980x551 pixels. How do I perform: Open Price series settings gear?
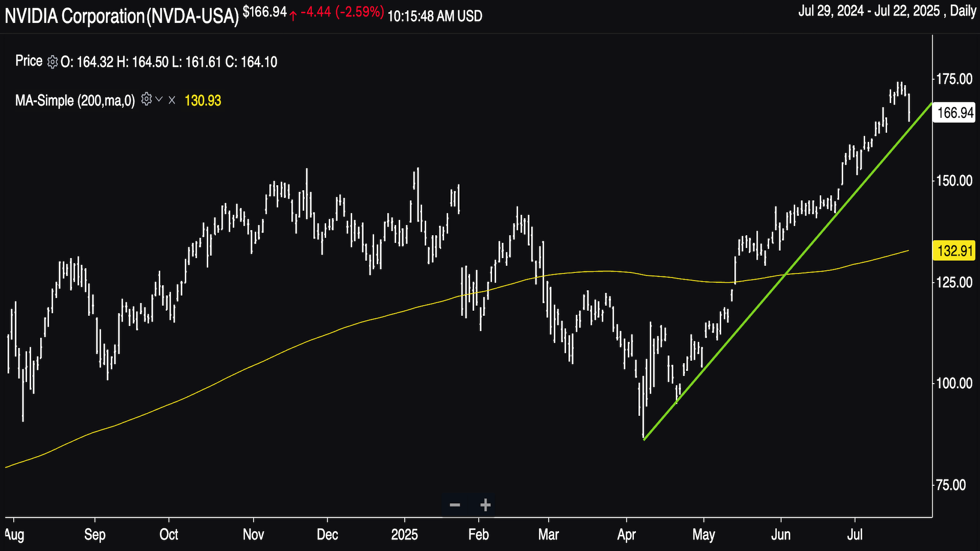(x=53, y=62)
